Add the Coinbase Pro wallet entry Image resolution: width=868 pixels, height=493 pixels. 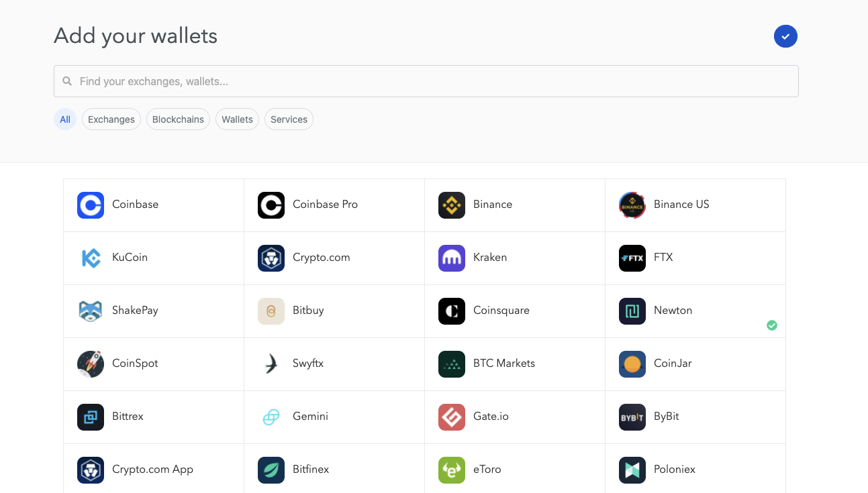coord(334,205)
